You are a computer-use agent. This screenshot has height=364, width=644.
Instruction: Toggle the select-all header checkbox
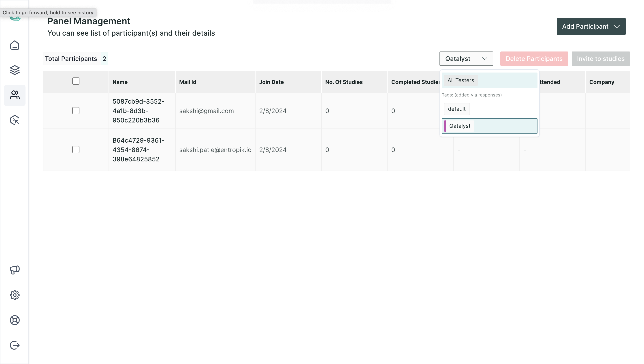(x=76, y=81)
